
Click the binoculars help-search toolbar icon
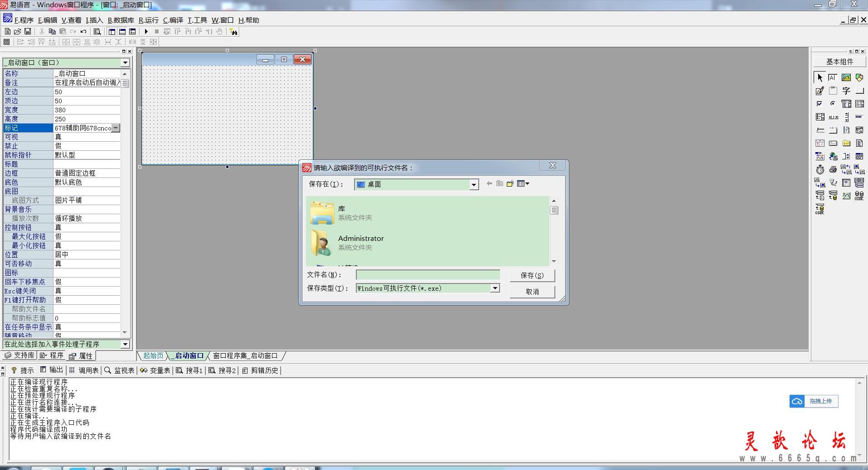point(233,32)
